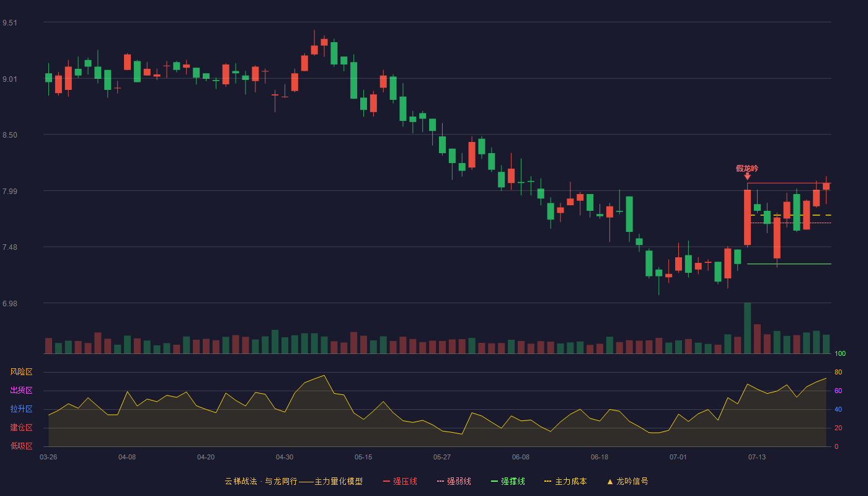Click the 80 indicator axis value
This screenshot has height=496, width=868.
tap(838, 372)
